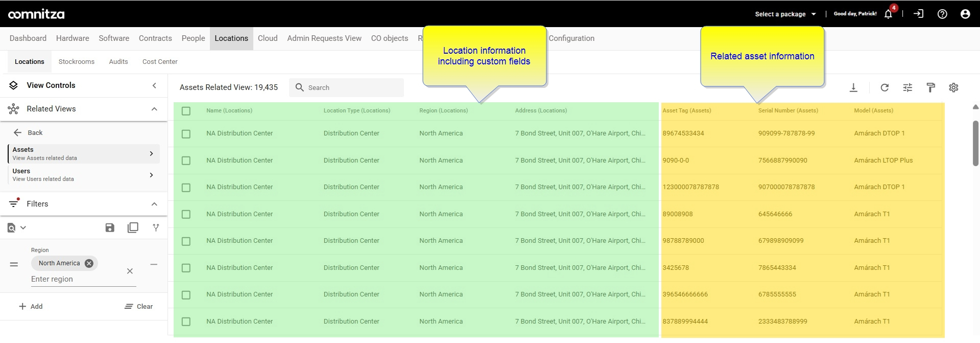This screenshot has height=343, width=980.
Task: Open the notifications bell icon
Action: coord(888,14)
